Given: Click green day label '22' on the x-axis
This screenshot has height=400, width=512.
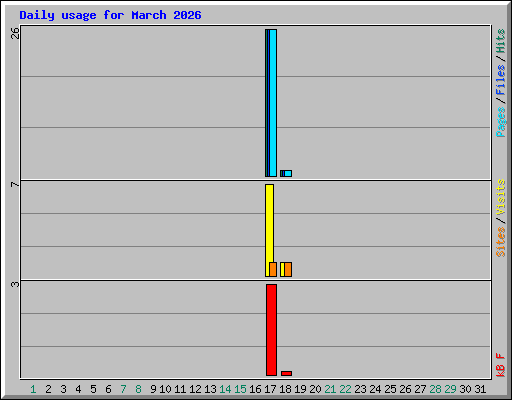Looking at the screenshot, I should (345, 389).
